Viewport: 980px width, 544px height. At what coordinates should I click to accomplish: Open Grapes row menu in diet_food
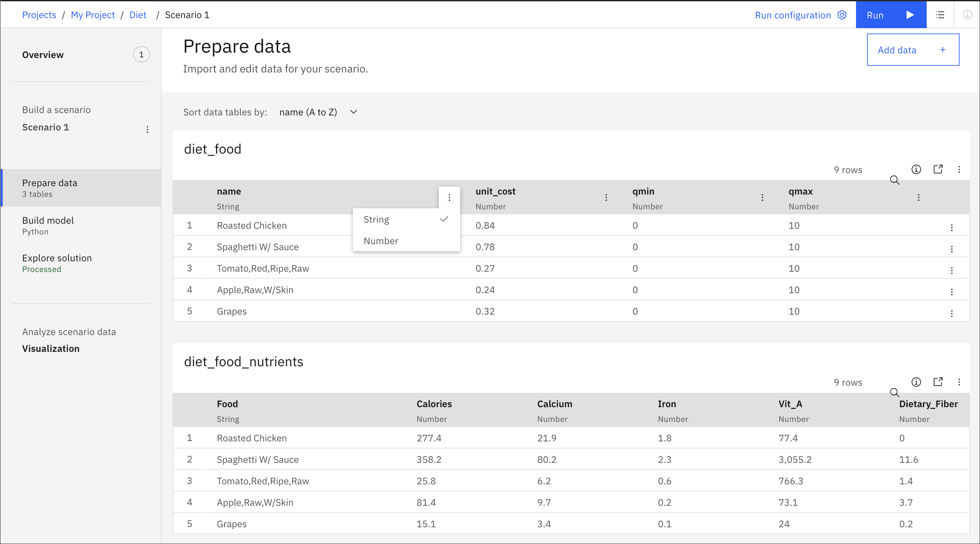pyautogui.click(x=952, y=313)
